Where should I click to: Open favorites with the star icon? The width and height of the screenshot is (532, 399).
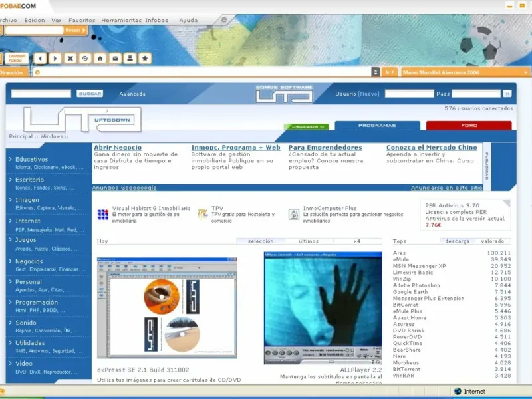coord(145,59)
